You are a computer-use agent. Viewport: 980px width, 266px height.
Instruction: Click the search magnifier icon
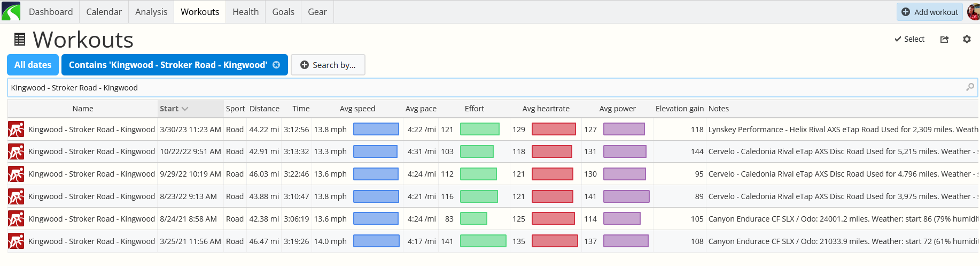pyautogui.click(x=970, y=87)
